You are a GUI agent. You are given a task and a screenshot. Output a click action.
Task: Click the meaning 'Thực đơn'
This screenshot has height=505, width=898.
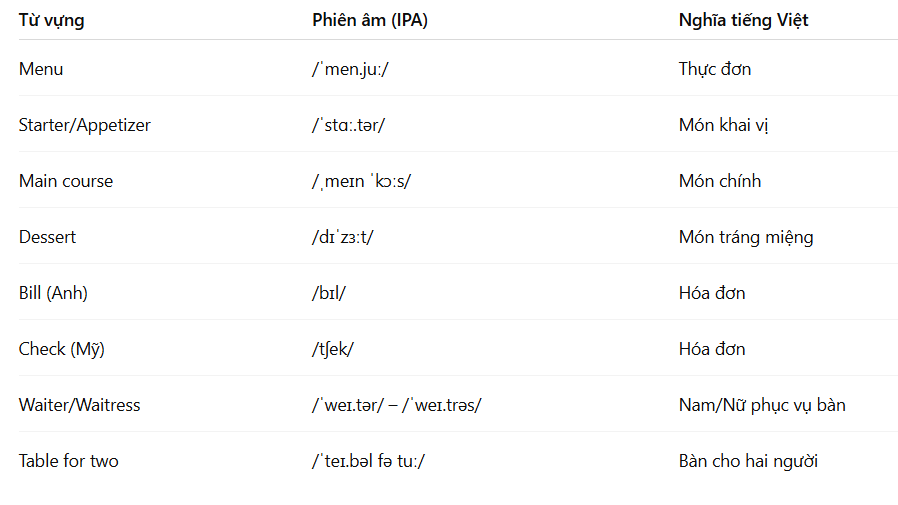[x=715, y=69]
